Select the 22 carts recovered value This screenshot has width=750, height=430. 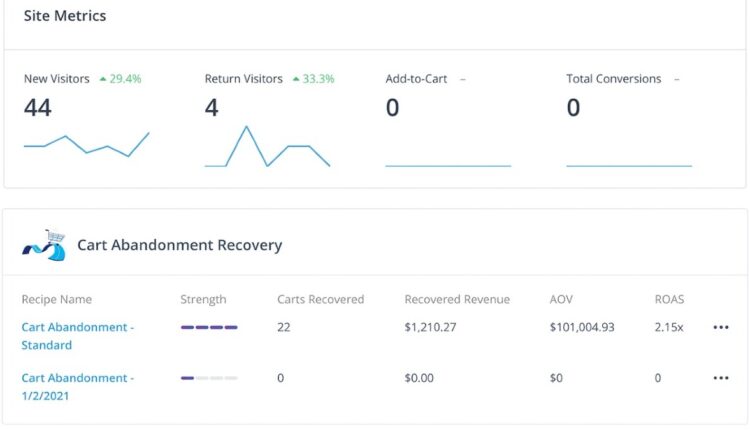pyautogui.click(x=284, y=327)
